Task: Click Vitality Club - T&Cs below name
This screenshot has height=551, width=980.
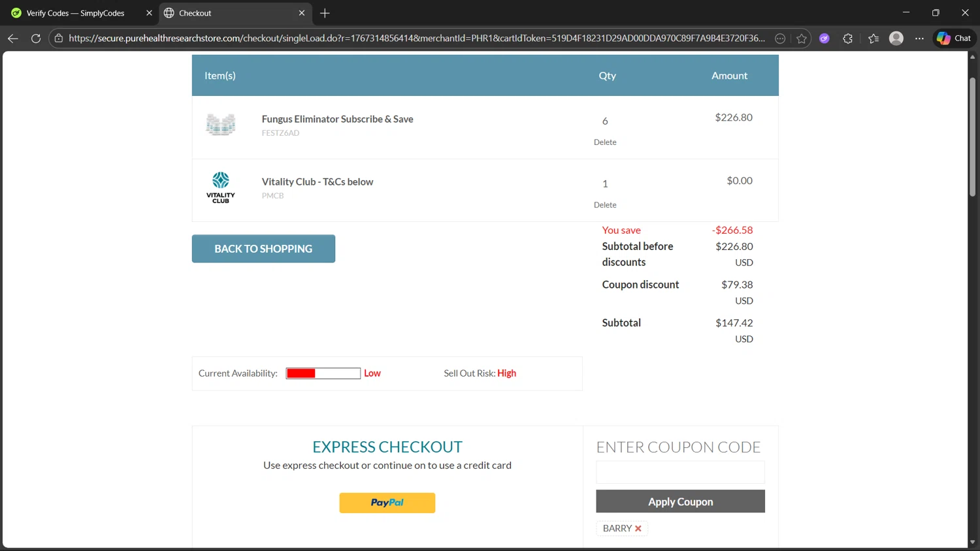Action: click(x=318, y=181)
